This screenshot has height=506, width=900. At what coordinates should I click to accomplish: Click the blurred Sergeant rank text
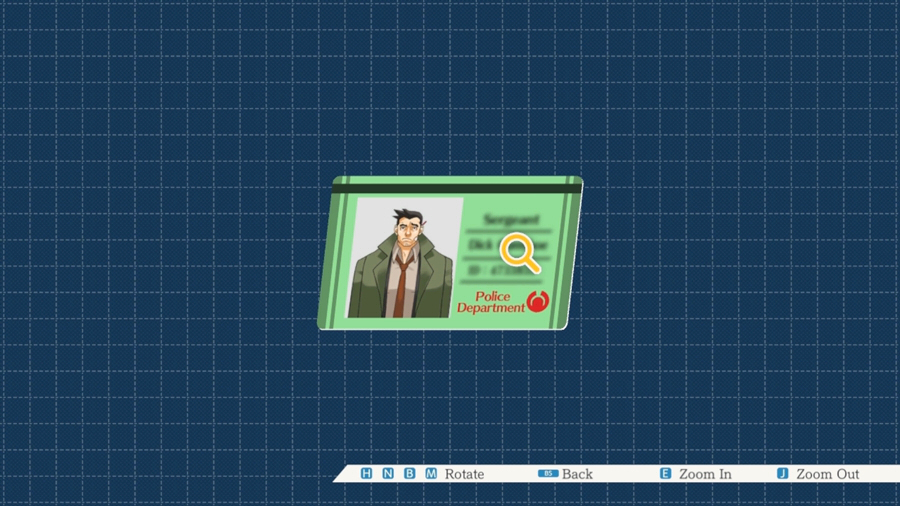pyautogui.click(x=511, y=219)
